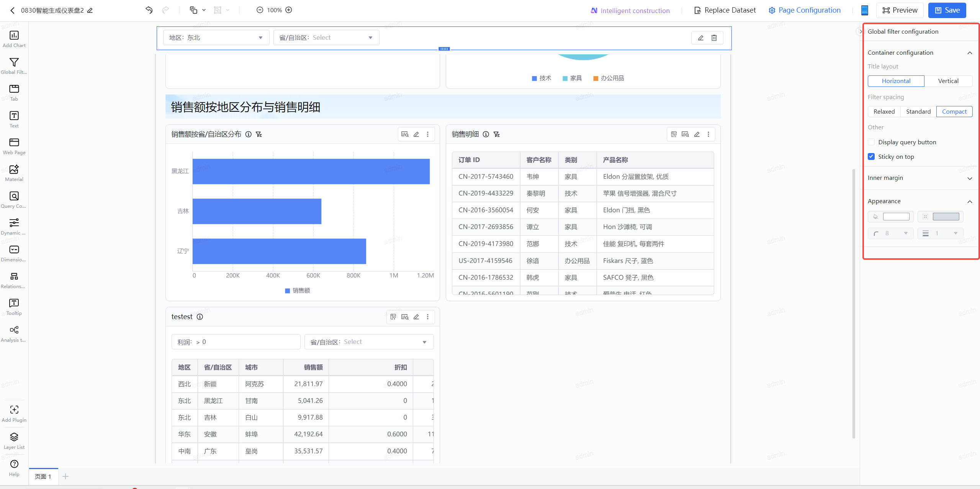
Task: Open Add Plugin
Action: pyautogui.click(x=14, y=414)
